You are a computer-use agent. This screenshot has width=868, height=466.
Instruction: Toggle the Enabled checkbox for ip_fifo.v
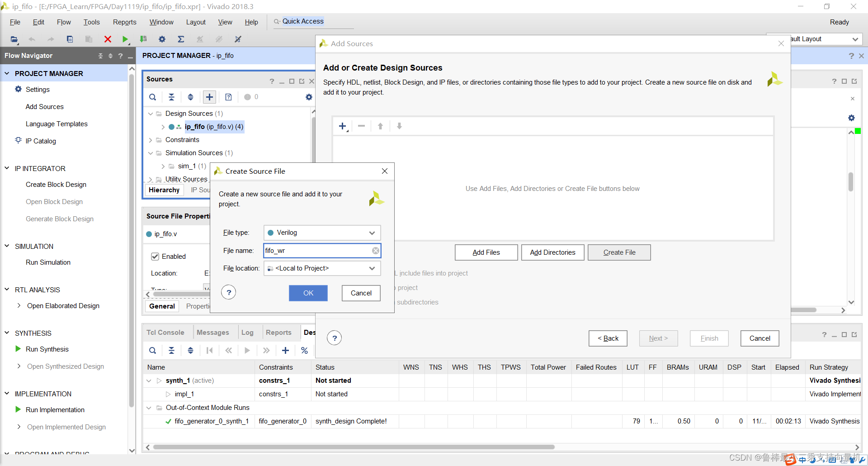point(155,257)
